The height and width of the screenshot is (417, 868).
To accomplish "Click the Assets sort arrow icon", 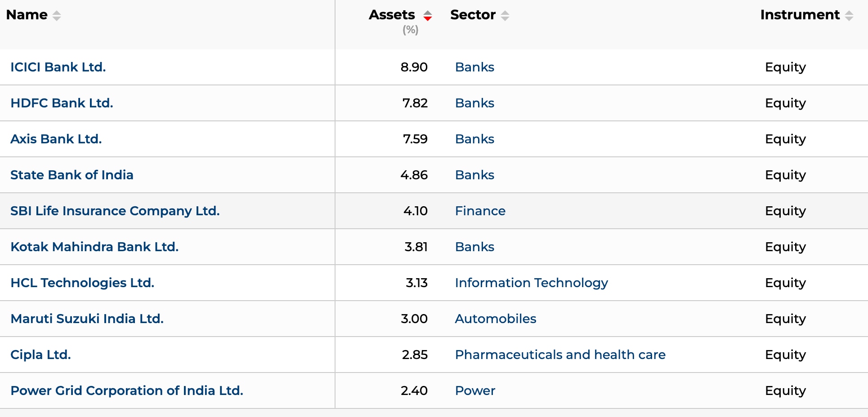I will 427,16.
